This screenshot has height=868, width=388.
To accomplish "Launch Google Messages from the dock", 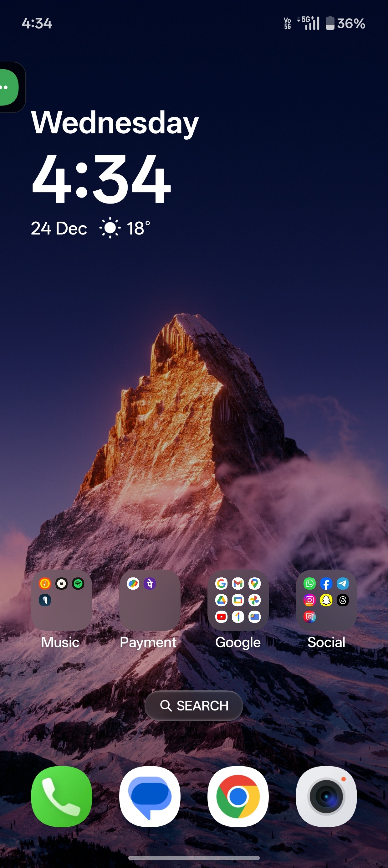I will (150, 796).
